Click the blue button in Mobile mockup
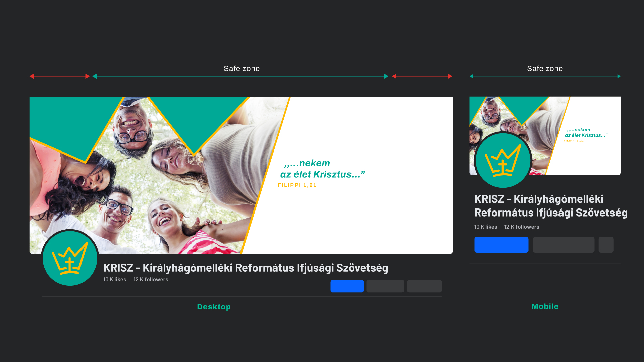 [501, 245]
